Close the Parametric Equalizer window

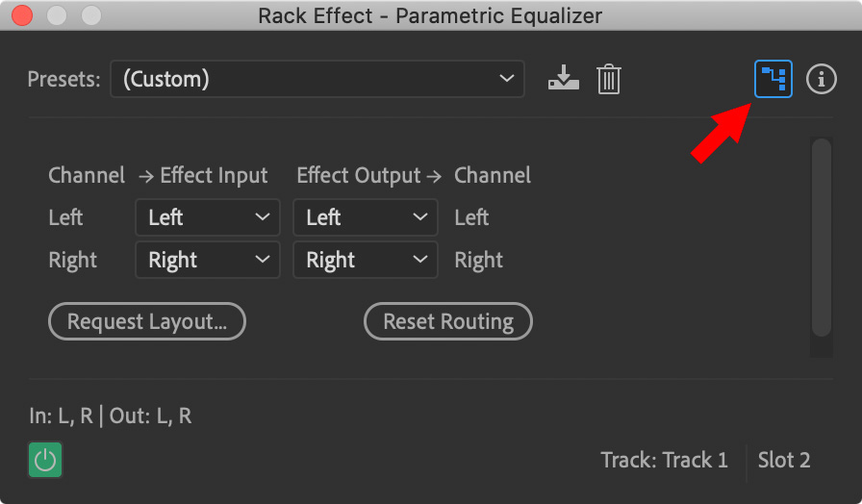click(x=22, y=15)
